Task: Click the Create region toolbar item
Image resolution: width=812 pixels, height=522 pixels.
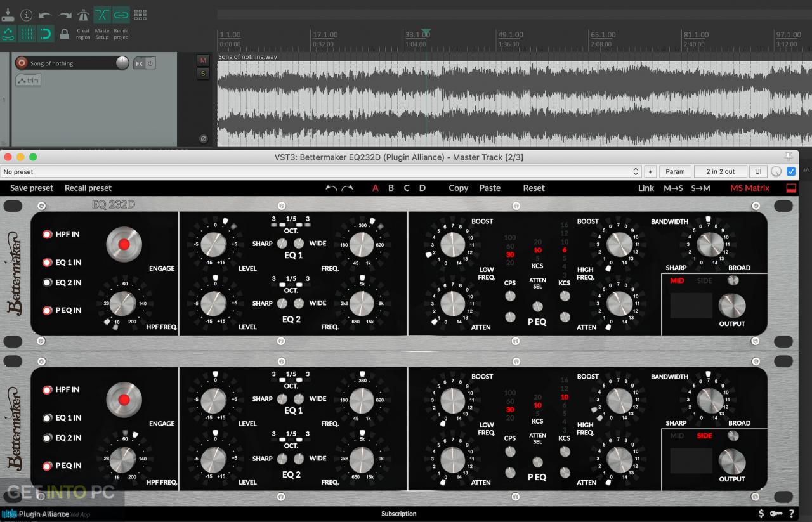Action: click(x=83, y=34)
